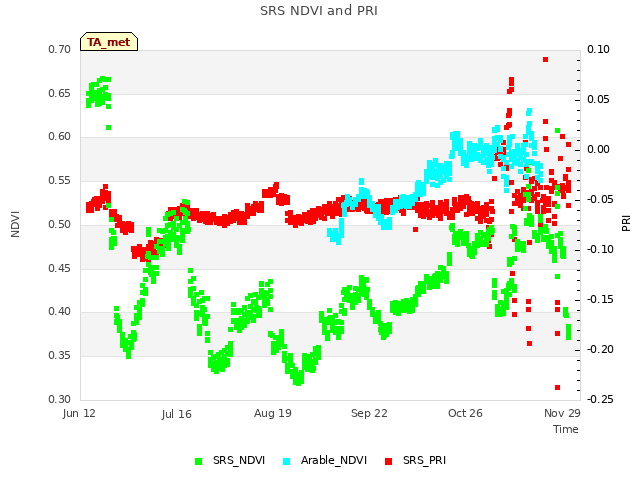Click the 0.35 NDVI axis value
Viewport: 640px width, 480px height.
[x=60, y=356]
